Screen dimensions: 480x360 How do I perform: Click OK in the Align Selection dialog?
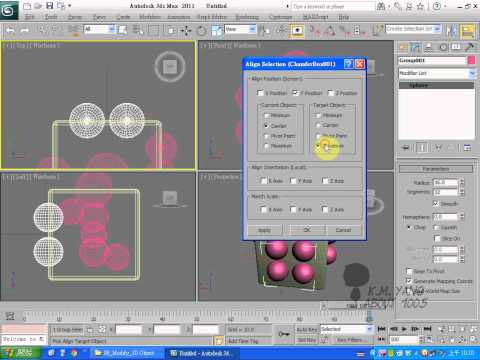(307, 230)
